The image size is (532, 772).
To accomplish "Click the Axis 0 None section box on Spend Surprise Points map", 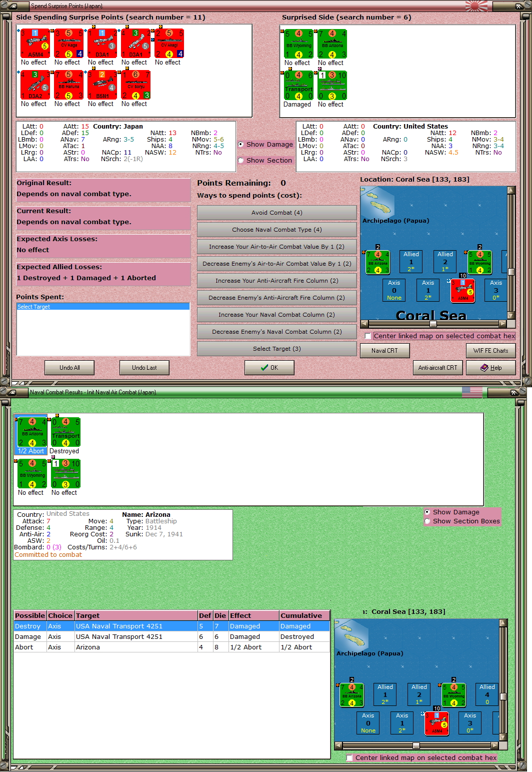I will point(394,290).
